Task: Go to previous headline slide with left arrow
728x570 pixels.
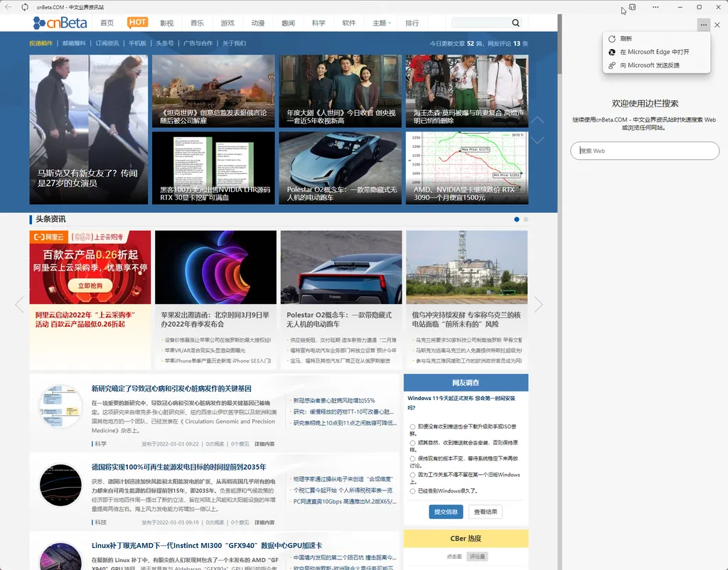Action: tap(19, 305)
